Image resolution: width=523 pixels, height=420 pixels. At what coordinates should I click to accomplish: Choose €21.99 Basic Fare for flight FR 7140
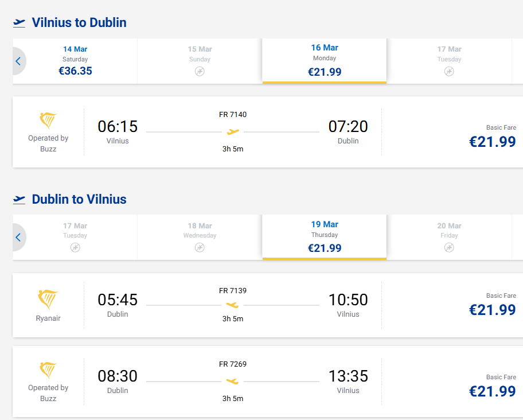(x=492, y=141)
